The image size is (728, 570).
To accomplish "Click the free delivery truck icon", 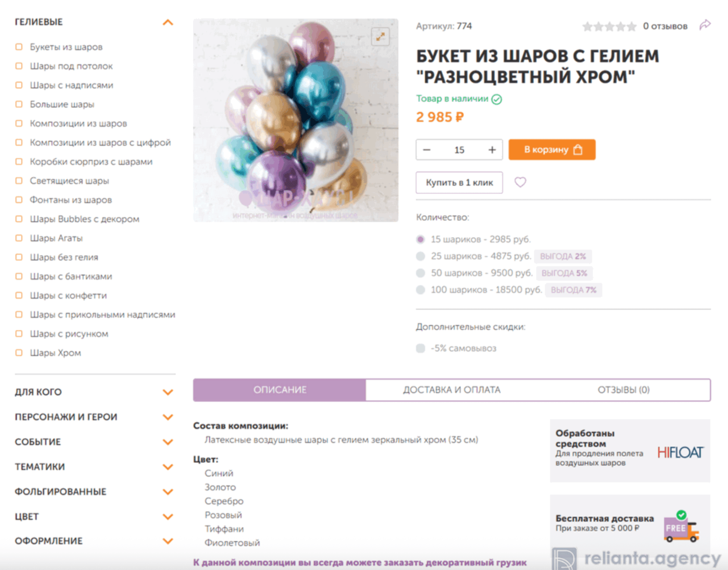I will click(x=681, y=527).
